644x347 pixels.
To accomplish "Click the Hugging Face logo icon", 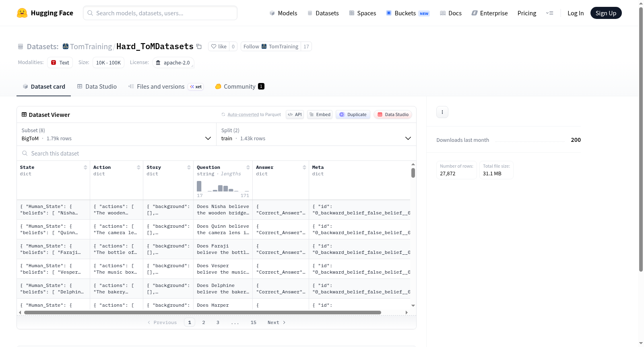I will [22, 13].
